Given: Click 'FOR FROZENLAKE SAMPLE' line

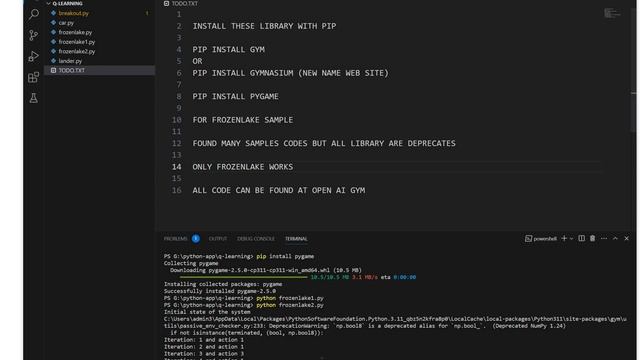Looking at the screenshot, I should tap(243, 120).
